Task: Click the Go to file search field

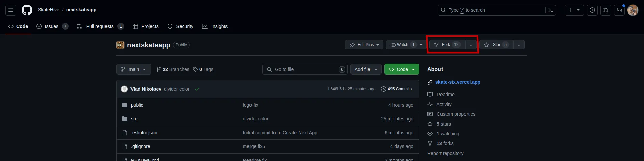Action: coord(304,69)
